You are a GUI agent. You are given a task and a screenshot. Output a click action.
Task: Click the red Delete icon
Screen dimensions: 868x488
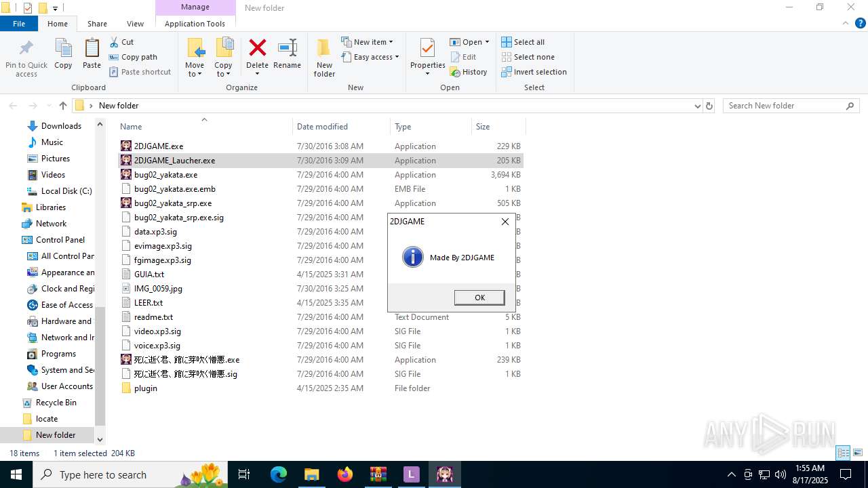(x=258, y=47)
